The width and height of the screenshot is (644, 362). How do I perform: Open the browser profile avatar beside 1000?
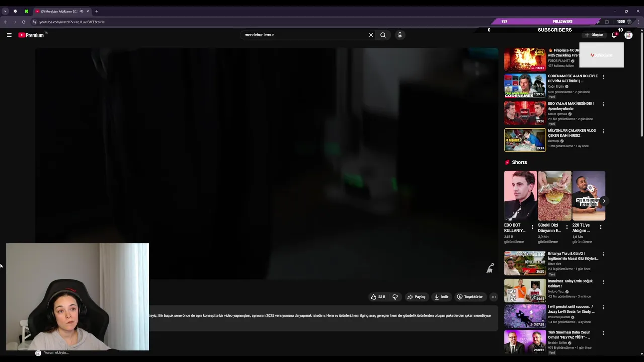[629, 22]
